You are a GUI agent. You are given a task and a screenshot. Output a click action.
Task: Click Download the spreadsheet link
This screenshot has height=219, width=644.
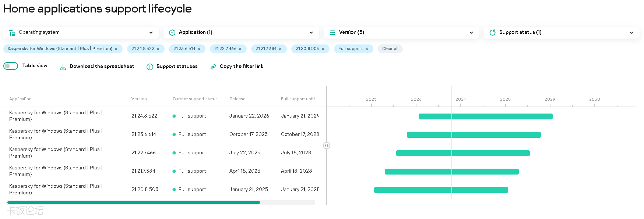102,67
